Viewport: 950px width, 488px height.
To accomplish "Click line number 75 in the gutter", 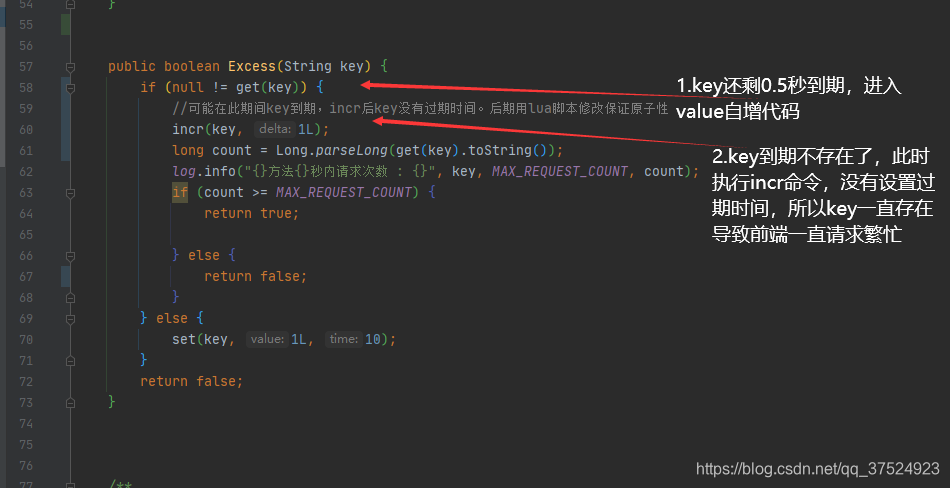I will [26, 445].
